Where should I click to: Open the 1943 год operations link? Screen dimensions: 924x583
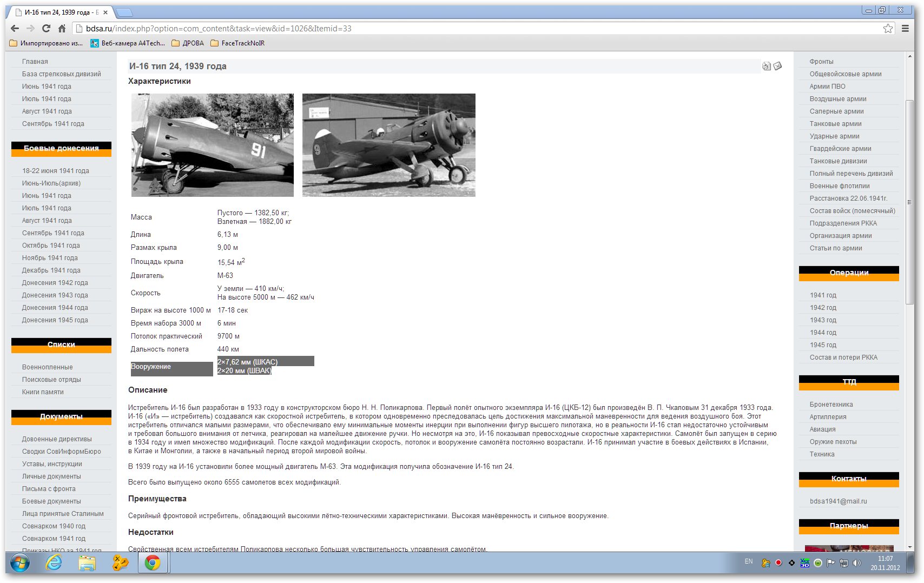[x=823, y=320]
